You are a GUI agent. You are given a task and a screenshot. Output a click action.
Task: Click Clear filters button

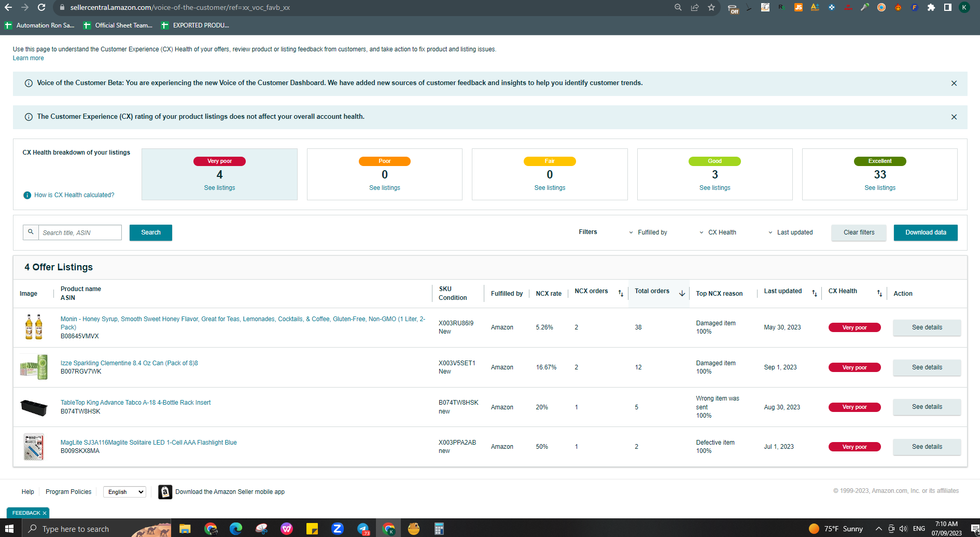pos(859,232)
